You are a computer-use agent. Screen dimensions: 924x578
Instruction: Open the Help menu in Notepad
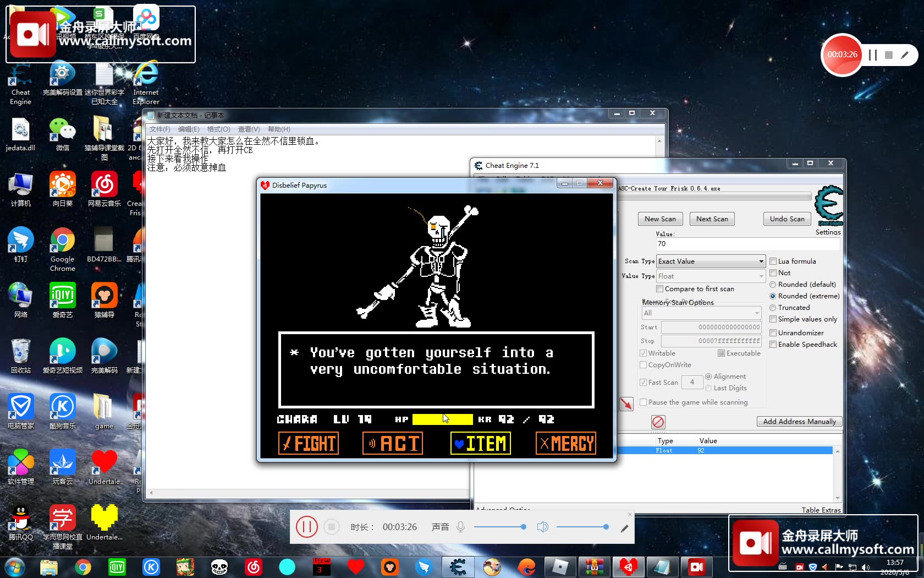(x=278, y=129)
